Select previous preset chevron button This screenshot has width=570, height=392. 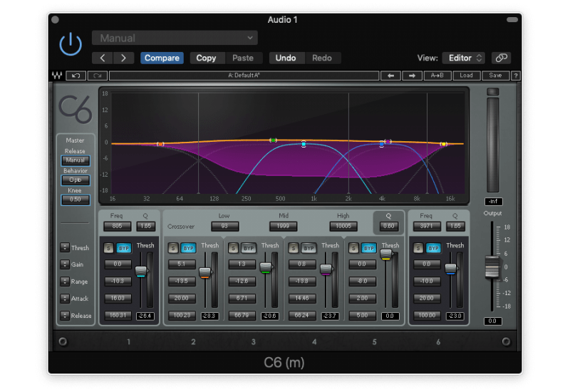coord(103,58)
